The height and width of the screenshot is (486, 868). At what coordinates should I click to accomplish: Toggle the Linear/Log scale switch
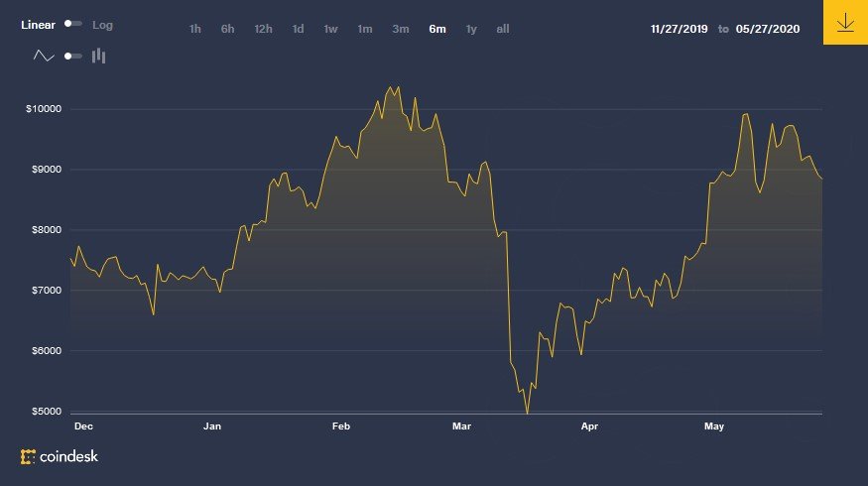pos(73,24)
